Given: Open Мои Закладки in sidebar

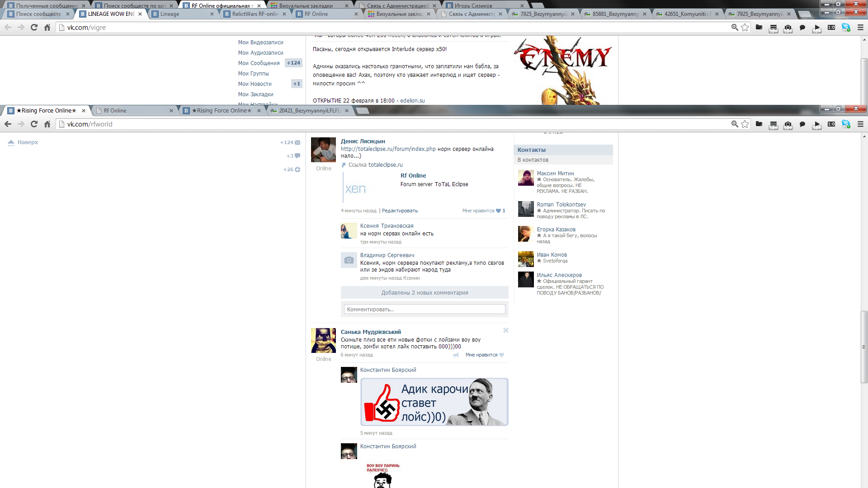Looking at the screenshot, I should [x=255, y=94].
